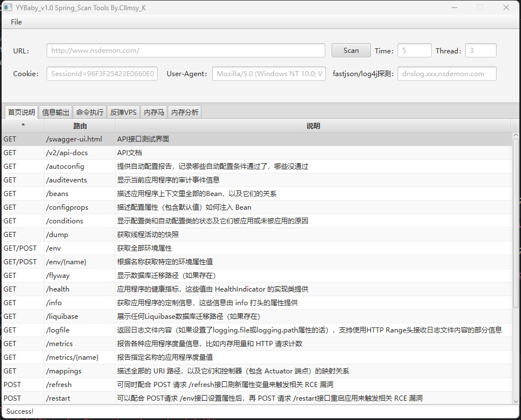
Task: Open the 命令执行 tab
Action: click(x=90, y=113)
